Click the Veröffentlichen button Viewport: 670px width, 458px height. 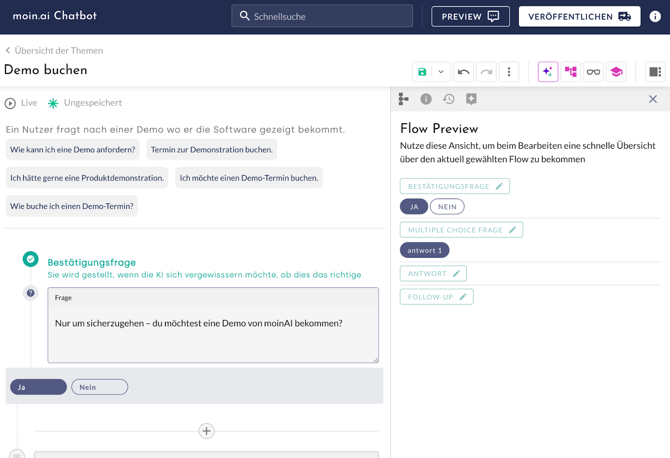click(579, 16)
